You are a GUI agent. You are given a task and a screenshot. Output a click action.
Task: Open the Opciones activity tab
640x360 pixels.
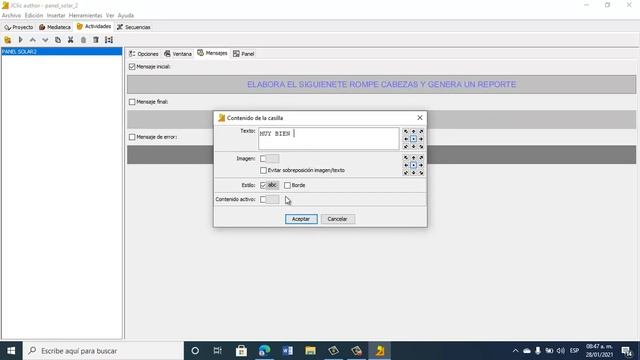144,54
